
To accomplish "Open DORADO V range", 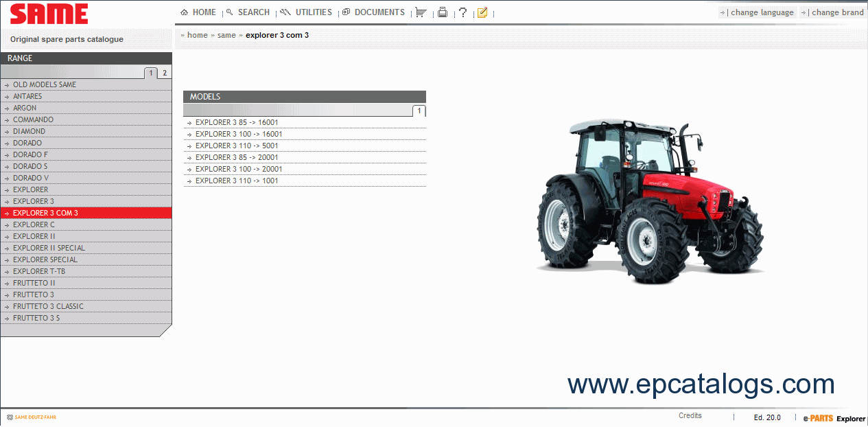I will click(x=86, y=178).
